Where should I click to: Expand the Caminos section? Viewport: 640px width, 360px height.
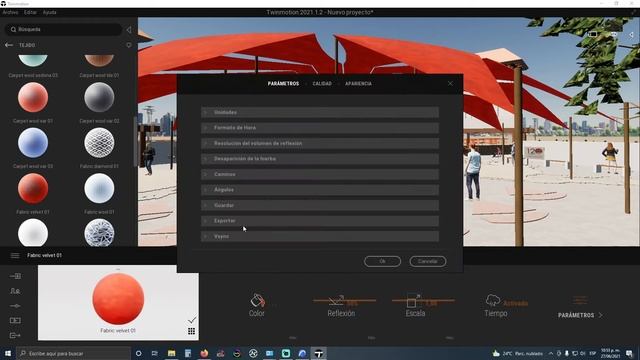point(320,174)
